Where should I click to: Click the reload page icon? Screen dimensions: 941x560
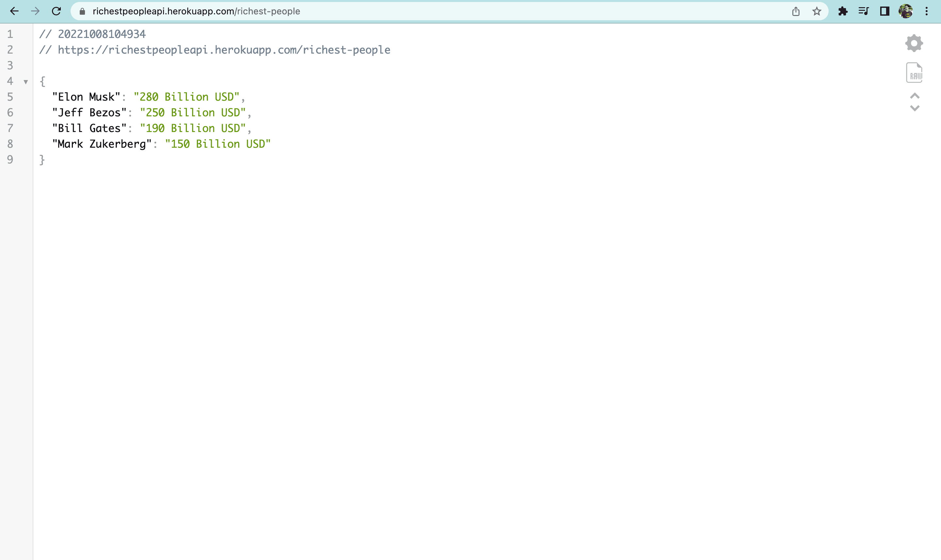57,11
